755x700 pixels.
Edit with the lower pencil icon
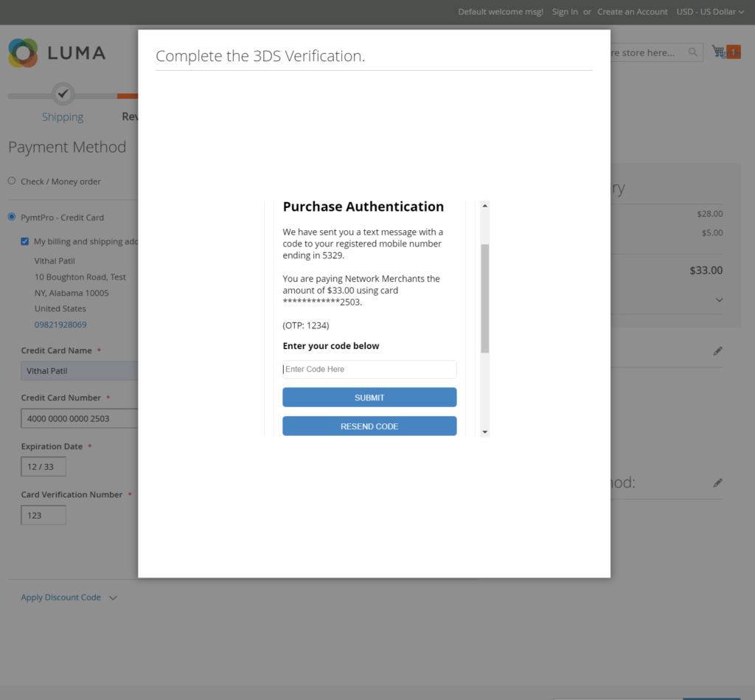[x=717, y=482]
